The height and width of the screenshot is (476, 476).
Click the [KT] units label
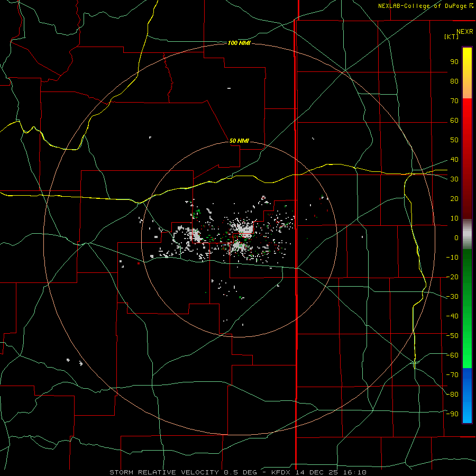coord(452,36)
